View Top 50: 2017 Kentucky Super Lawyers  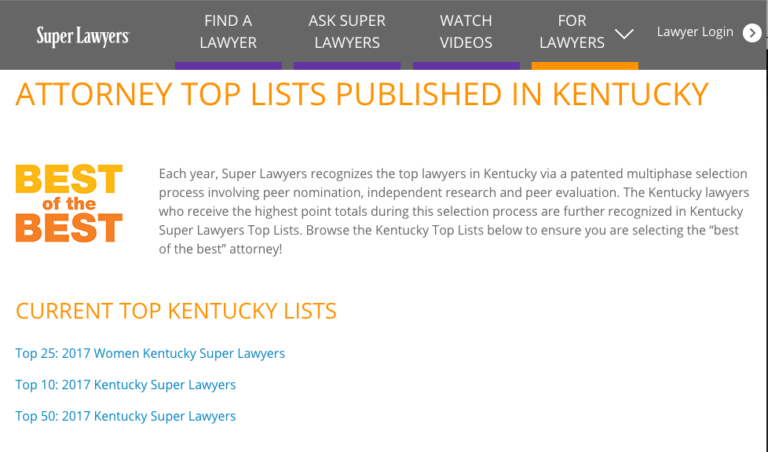126,416
